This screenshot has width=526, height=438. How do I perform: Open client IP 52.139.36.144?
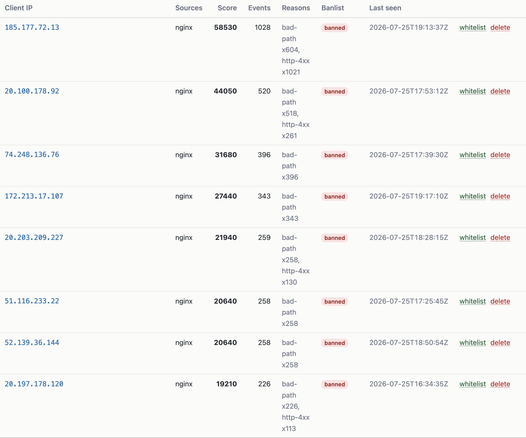pyautogui.click(x=32, y=342)
